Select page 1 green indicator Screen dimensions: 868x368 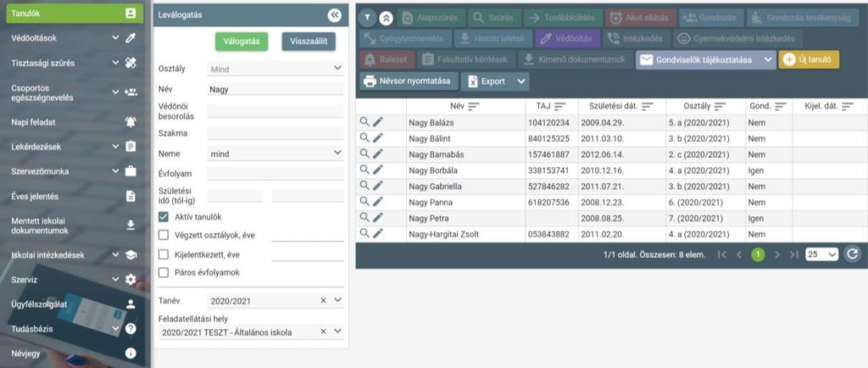758,254
